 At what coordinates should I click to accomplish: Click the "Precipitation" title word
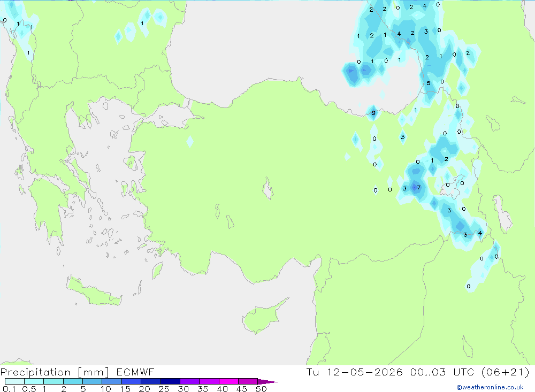[x=35, y=372]
